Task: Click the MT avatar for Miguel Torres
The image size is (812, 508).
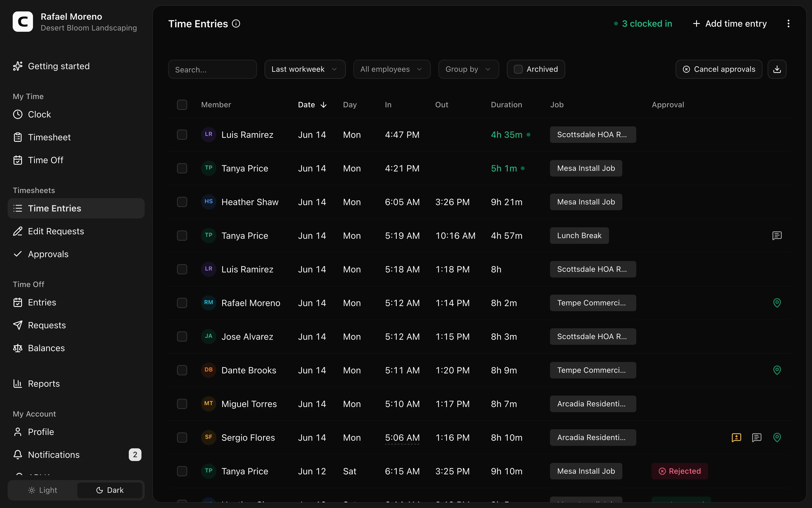Action: coord(208,403)
